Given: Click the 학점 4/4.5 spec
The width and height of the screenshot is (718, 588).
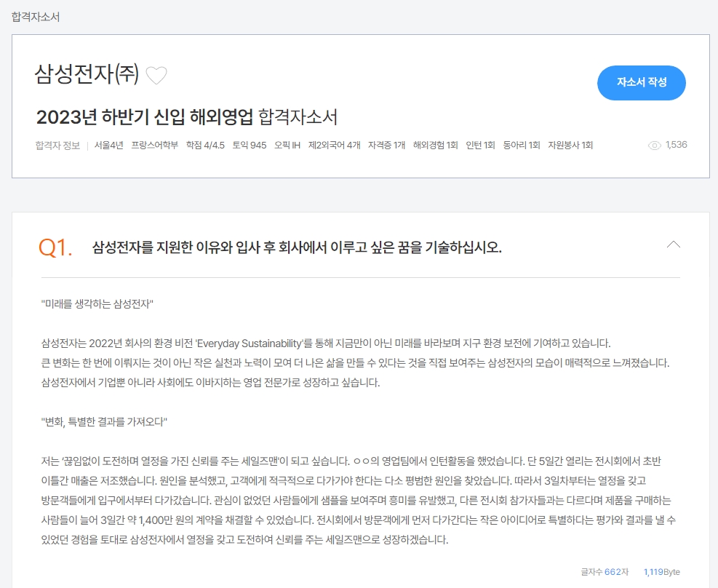Looking at the screenshot, I should pos(205,145).
